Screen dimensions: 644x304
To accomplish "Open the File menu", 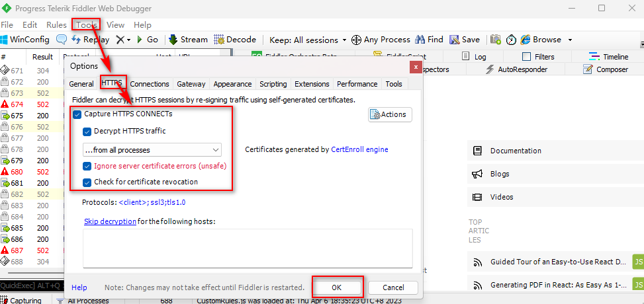I will pos(7,25).
